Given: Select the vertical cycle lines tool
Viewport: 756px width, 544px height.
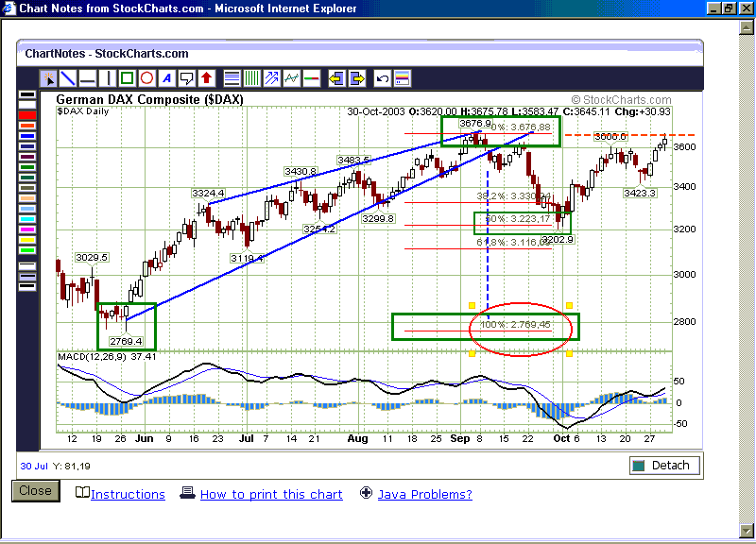Looking at the screenshot, I should coord(251,78).
